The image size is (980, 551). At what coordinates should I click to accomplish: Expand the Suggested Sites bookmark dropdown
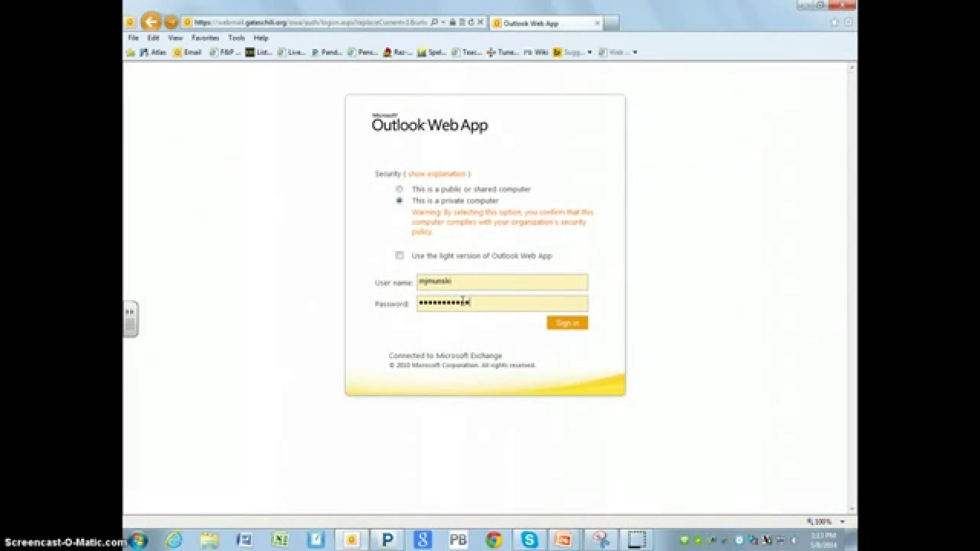click(x=590, y=52)
